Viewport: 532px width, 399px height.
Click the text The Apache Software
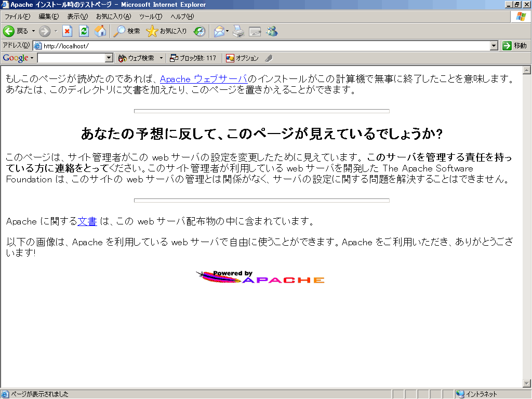pos(428,168)
